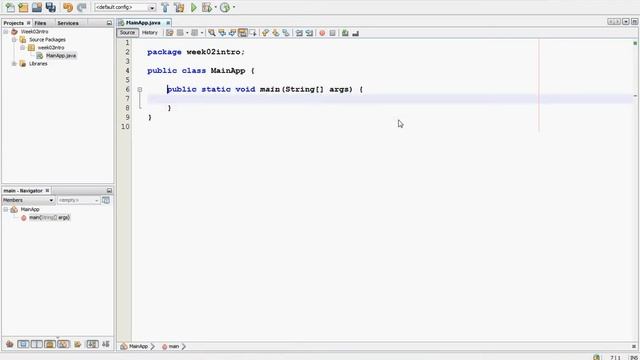Click the New File toolbar icon
The width and height of the screenshot is (640, 360).
(10, 7)
